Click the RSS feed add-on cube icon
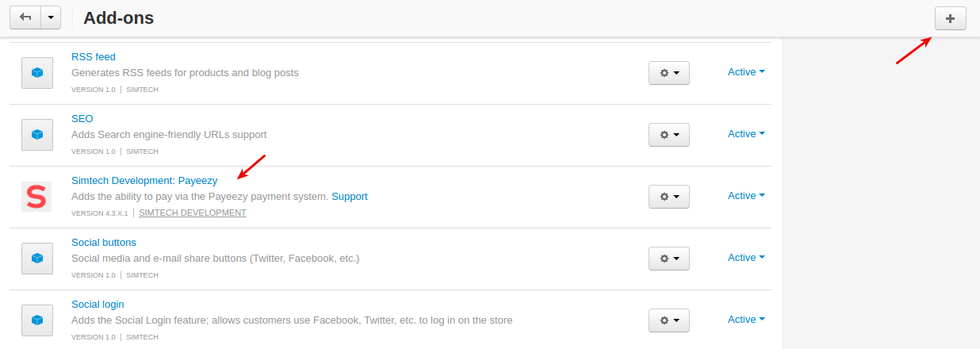Image resolution: width=980 pixels, height=349 pixels. tap(36, 72)
